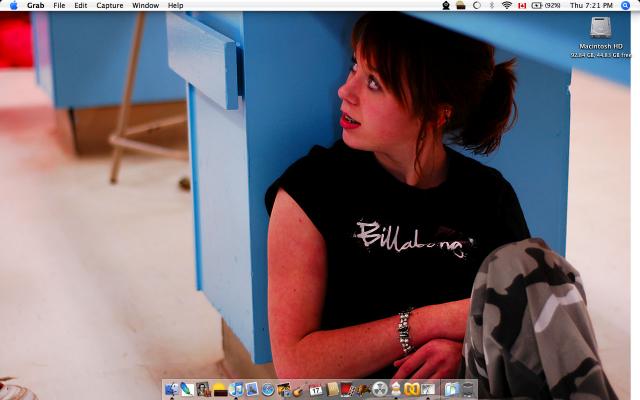Open the Window menu
This screenshot has width=640, height=400.
point(145,5)
